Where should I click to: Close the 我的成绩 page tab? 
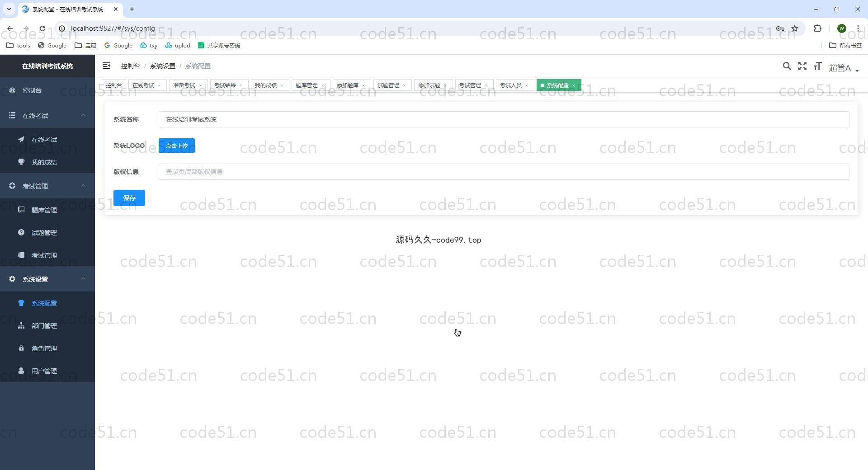click(x=282, y=85)
